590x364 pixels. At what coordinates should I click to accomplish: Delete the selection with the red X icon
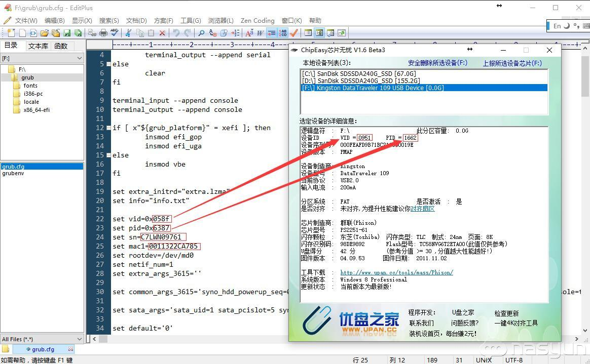point(162,33)
